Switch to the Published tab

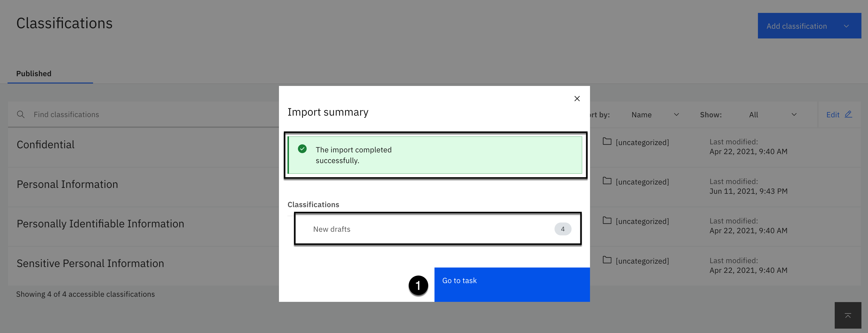34,74
